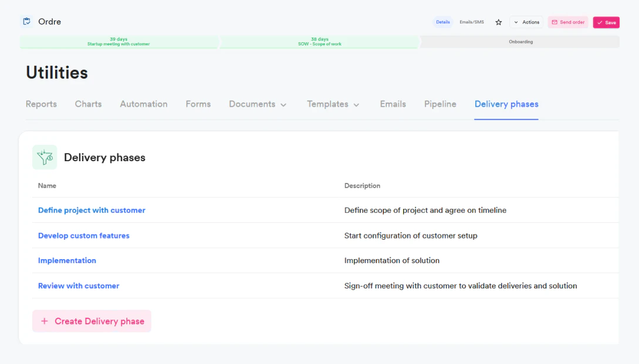The image size is (639, 364).
Task: Switch to the Pipeline tab
Action: (x=440, y=104)
